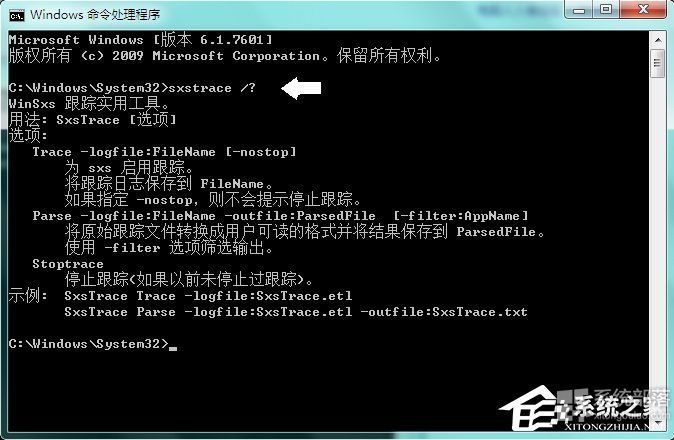
Task: Open the cmd system menu icon in title bar
Action: pos(17,15)
